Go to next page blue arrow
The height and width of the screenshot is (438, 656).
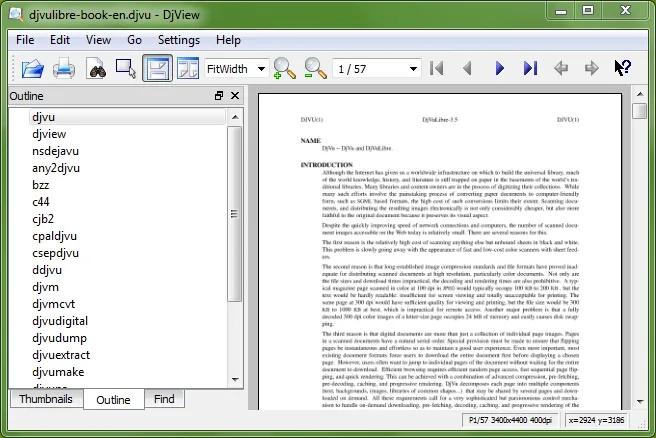click(499, 68)
